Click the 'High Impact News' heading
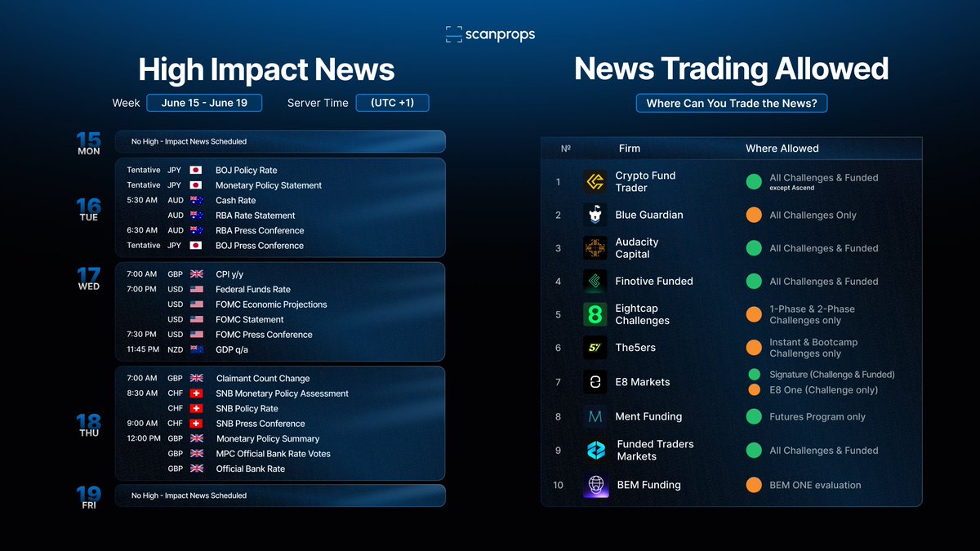Image resolution: width=980 pixels, height=551 pixels. [266, 69]
